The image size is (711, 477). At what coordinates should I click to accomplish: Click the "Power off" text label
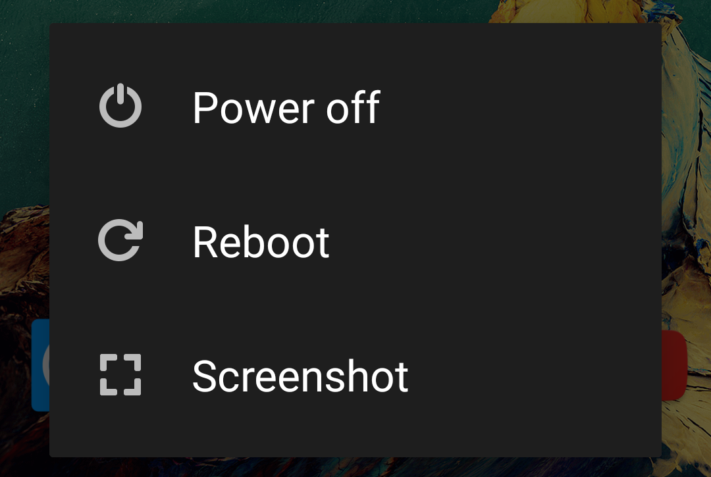pyautogui.click(x=286, y=107)
